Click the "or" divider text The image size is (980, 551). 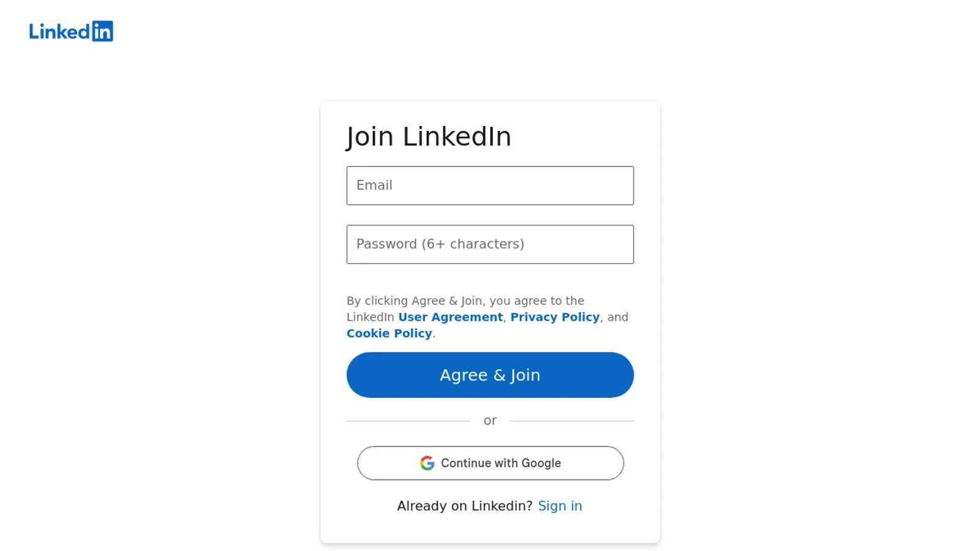coord(490,421)
